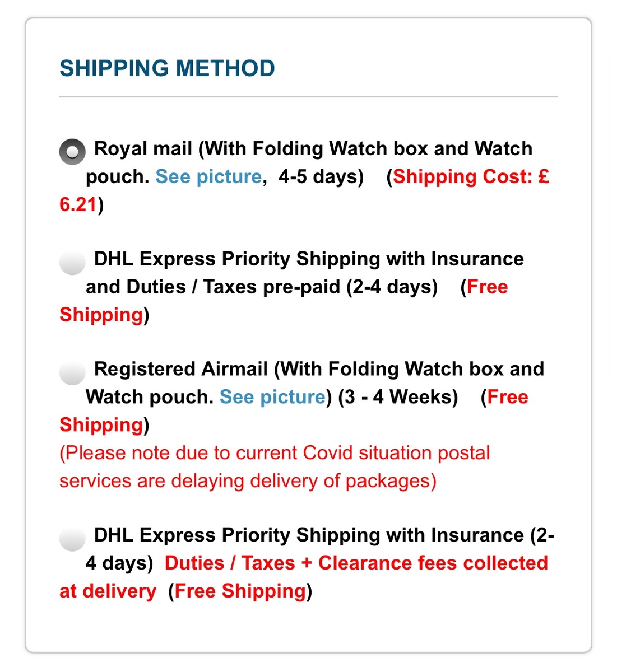The width and height of the screenshot is (617, 672).
Task: Open 'See picture' link in Royal mail option
Action: [208, 176]
